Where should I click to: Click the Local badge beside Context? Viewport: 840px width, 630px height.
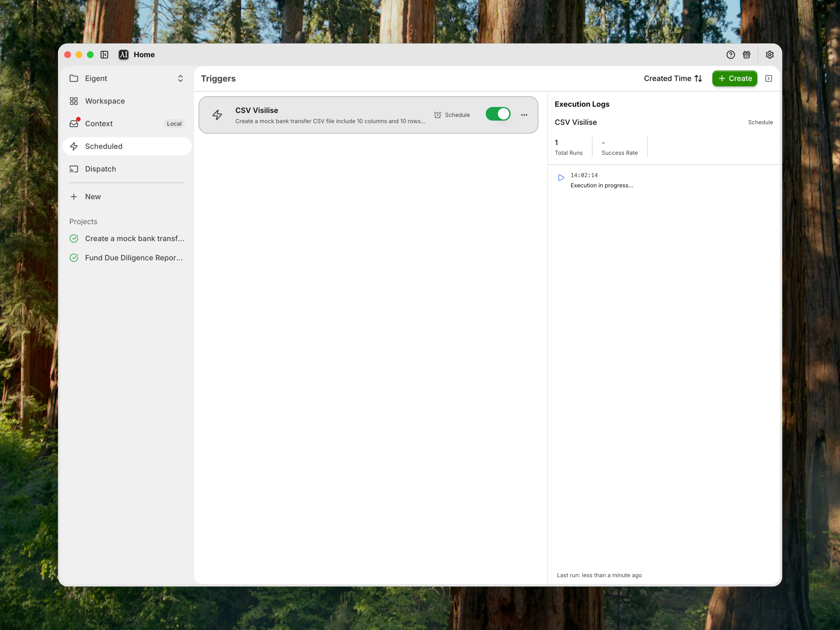(174, 124)
